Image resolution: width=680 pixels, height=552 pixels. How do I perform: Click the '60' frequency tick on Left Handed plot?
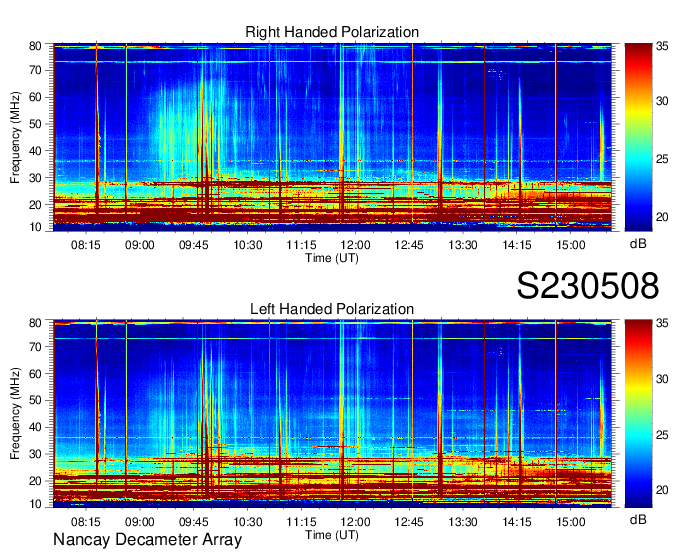coord(35,373)
